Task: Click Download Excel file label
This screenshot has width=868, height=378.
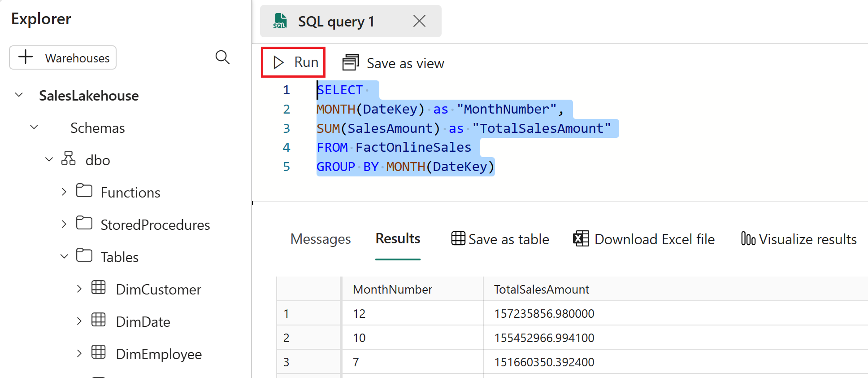Action: click(x=655, y=239)
